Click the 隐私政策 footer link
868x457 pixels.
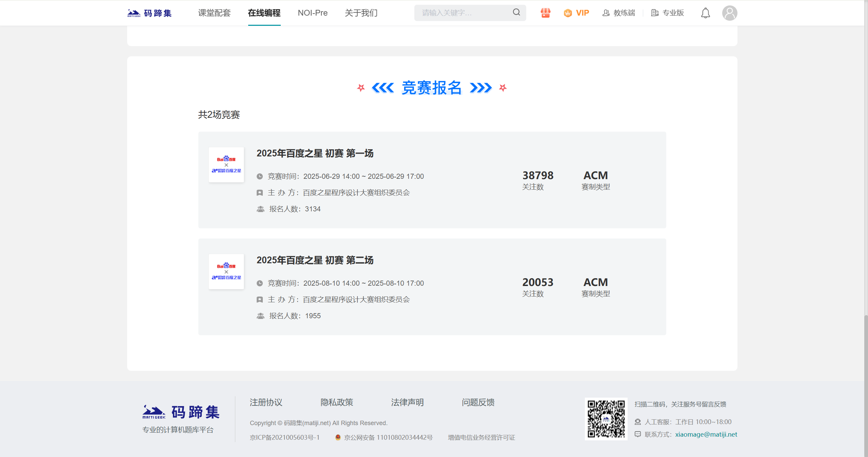[x=336, y=402]
